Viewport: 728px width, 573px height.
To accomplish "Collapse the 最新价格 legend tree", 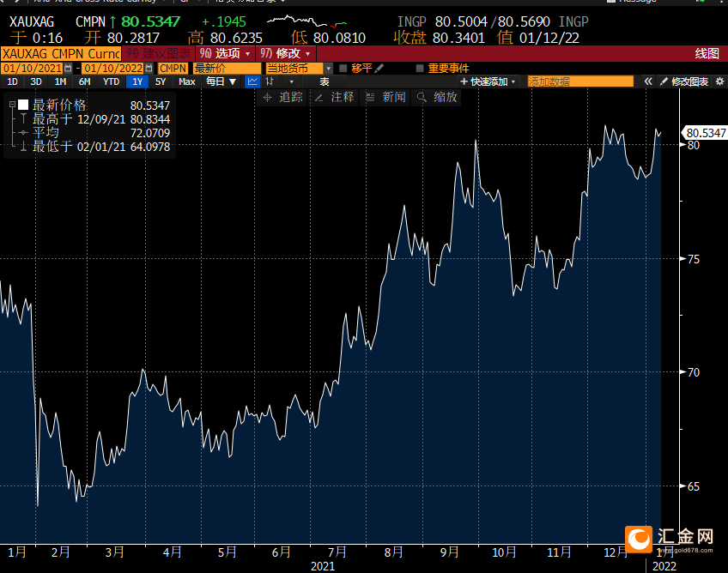I will point(12,105).
